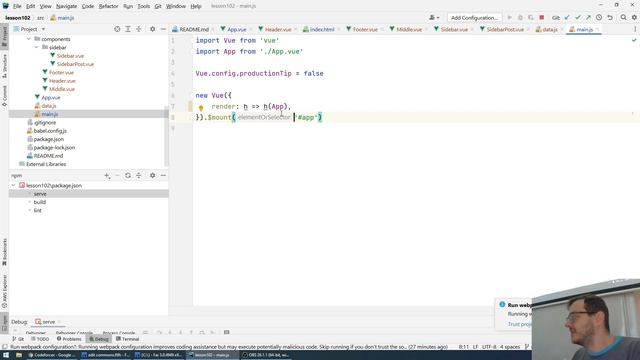Image resolution: width=640 pixels, height=360 pixels.
Task: Open Middle.vue in project tree
Action: [62, 89]
